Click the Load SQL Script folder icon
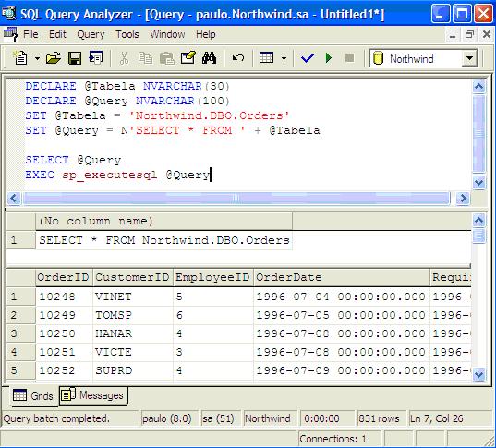The image size is (496, 448). pyautogui.click(x=54, y=58)
